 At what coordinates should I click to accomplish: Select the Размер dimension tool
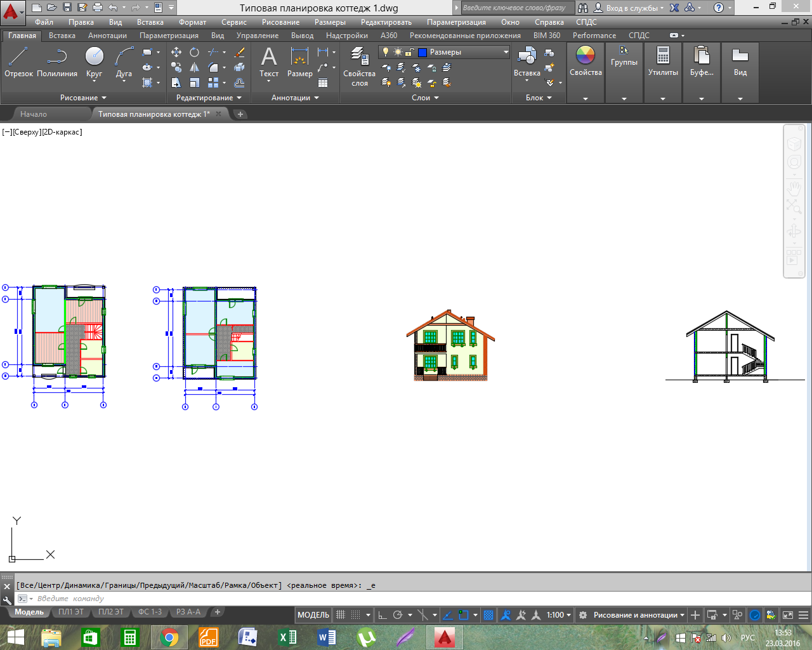[x=299, y=62]
